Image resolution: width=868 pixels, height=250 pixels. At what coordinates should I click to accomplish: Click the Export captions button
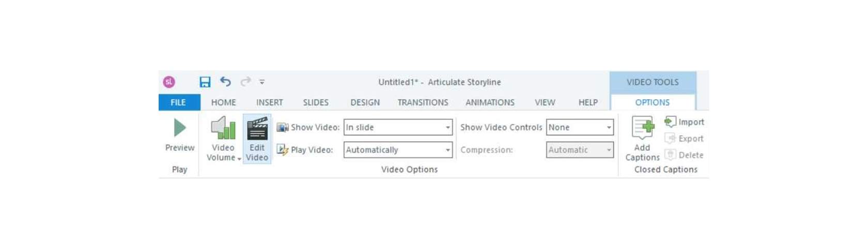coord(684,138)
